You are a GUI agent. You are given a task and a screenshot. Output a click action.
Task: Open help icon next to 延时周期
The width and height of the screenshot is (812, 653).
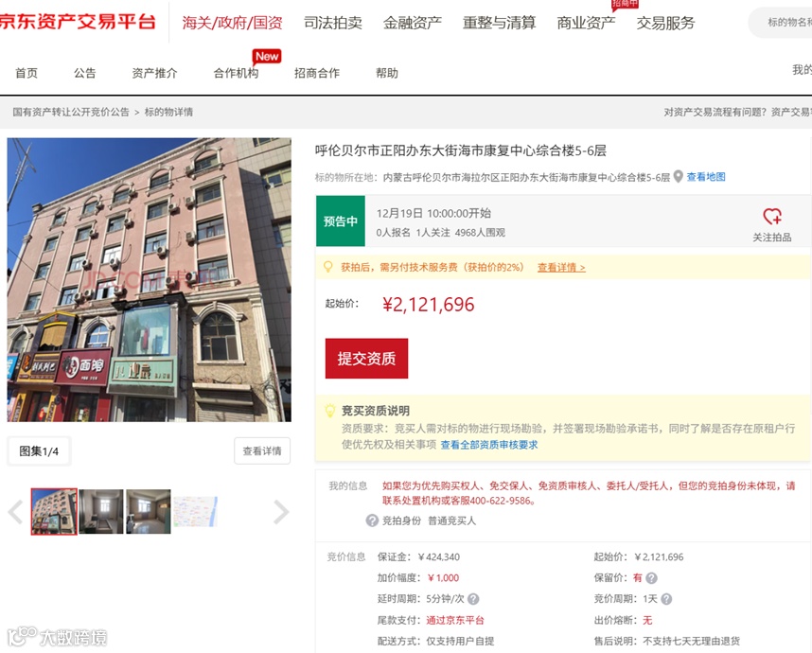click(473, 599)
